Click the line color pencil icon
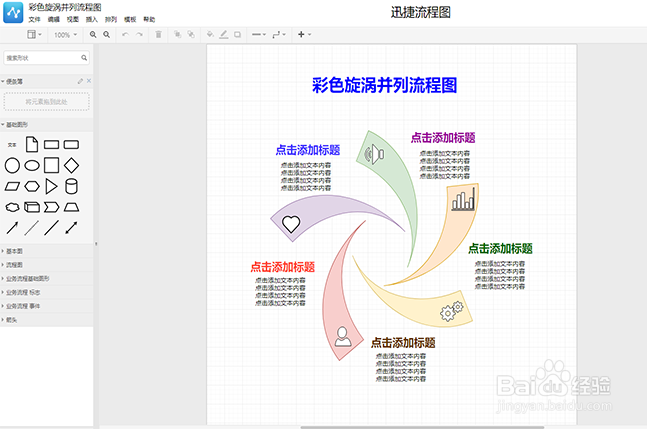Viewport: 647px width, 429px height. coord(224,35)
